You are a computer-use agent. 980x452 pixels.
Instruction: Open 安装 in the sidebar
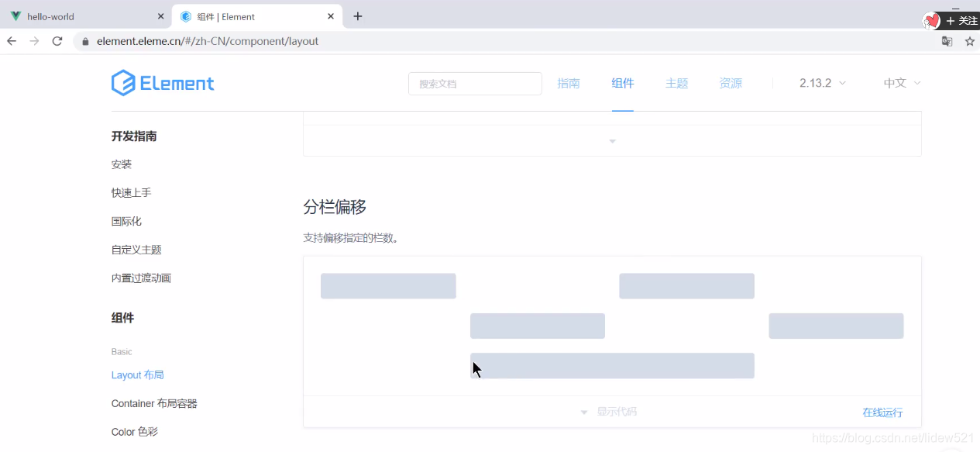122,164
